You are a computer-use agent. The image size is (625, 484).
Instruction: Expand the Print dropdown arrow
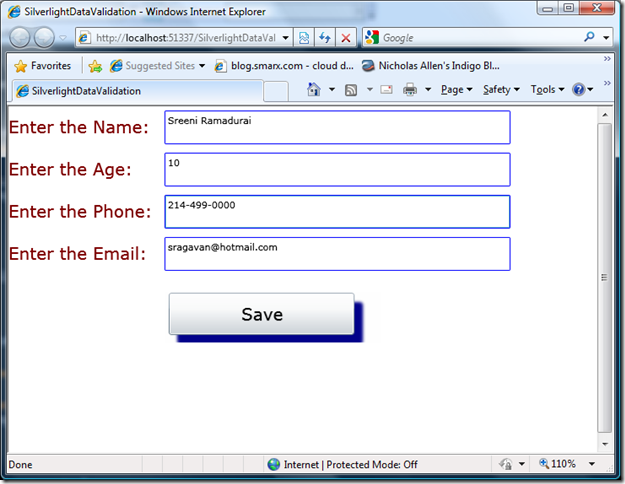428,89
